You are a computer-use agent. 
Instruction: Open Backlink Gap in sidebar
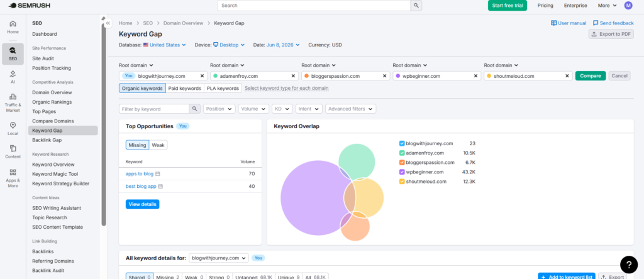pyautogui.click(x=47, y=140)
